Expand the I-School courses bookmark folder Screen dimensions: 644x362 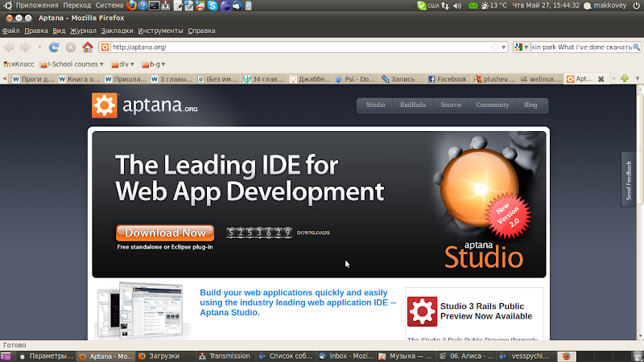pyautogui.click(x=72, y=64)
